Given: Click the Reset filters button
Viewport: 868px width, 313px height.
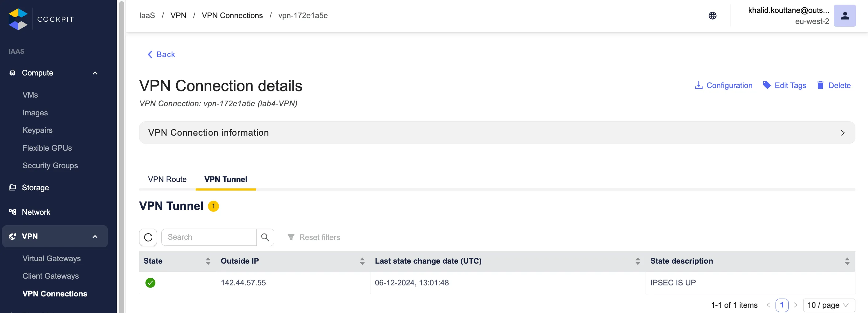Looking at the screenshot, I should click(314, 237).
